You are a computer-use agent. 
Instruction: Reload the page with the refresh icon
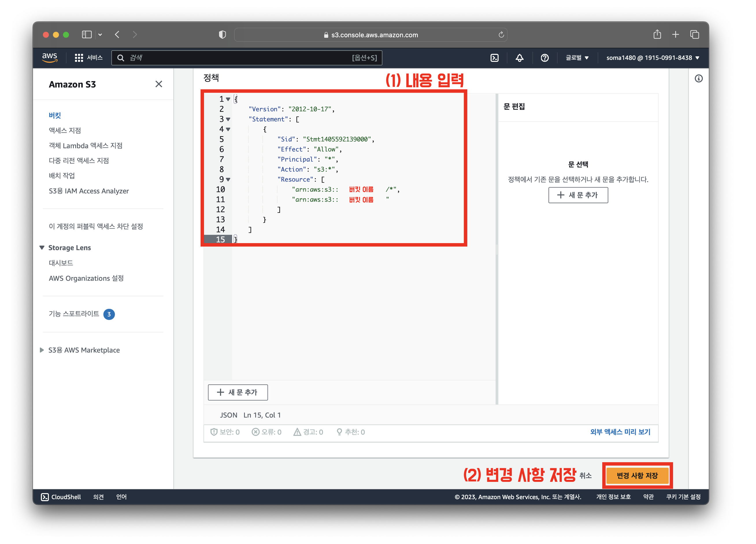[501, 35]
